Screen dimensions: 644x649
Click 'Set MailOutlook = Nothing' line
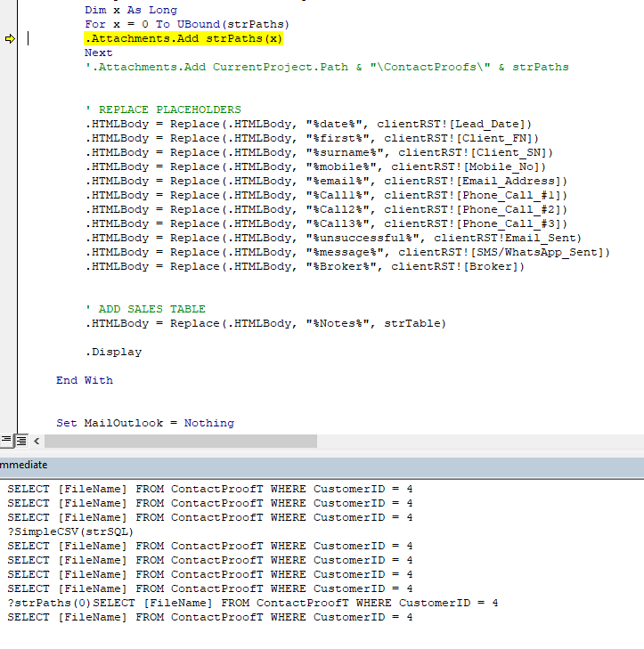(x=145, y=424)
